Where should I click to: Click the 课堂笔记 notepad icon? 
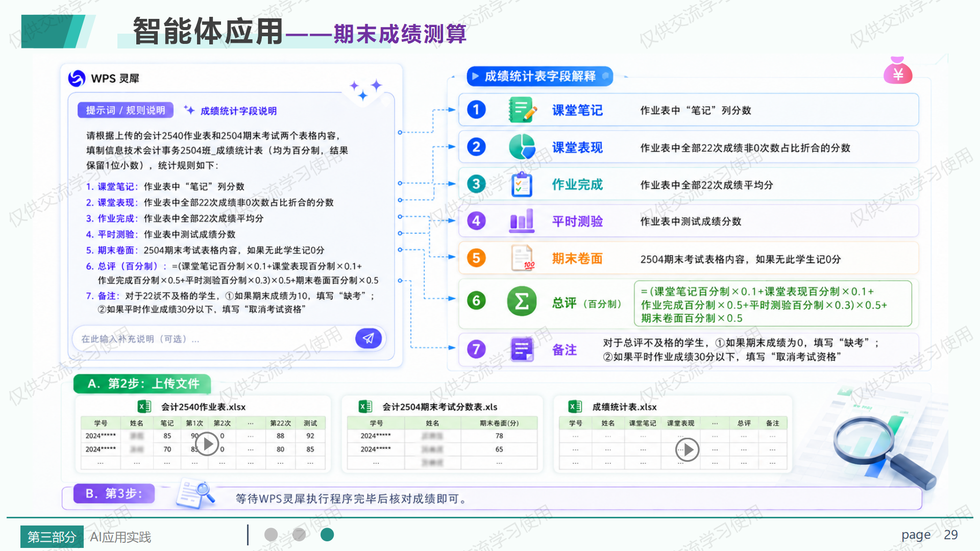coord(522,110)
